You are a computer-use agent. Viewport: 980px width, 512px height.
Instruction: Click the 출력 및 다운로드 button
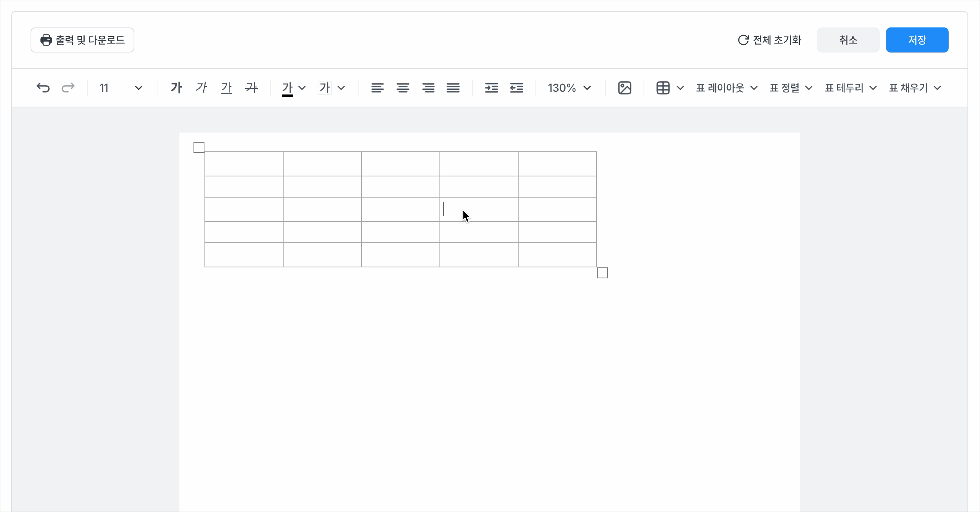82,40
